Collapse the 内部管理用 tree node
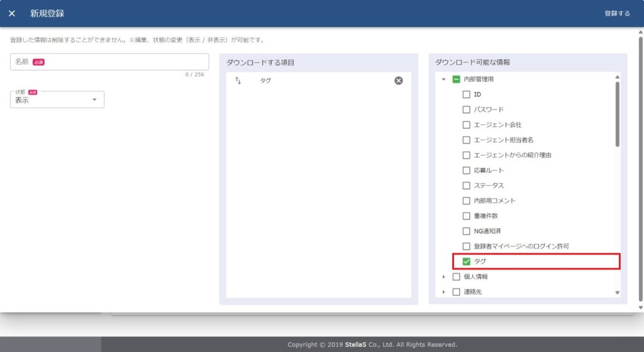The image size is (644, 352). pos(443,79)
